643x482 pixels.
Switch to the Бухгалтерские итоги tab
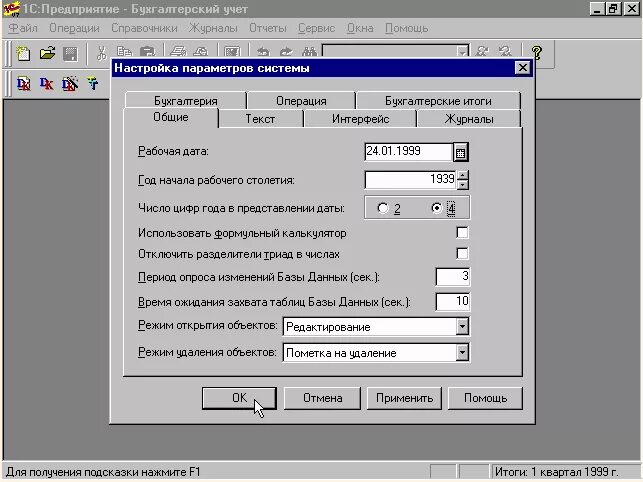[x=438, y=101]
